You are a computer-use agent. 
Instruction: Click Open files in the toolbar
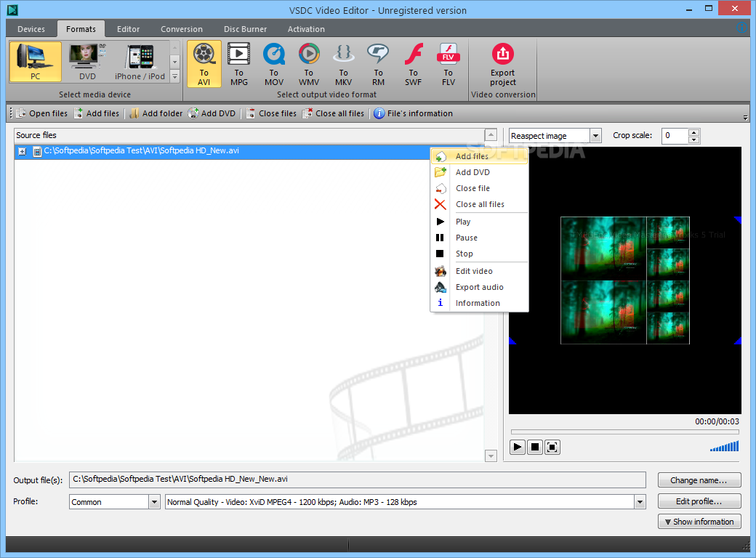[42, 113]
